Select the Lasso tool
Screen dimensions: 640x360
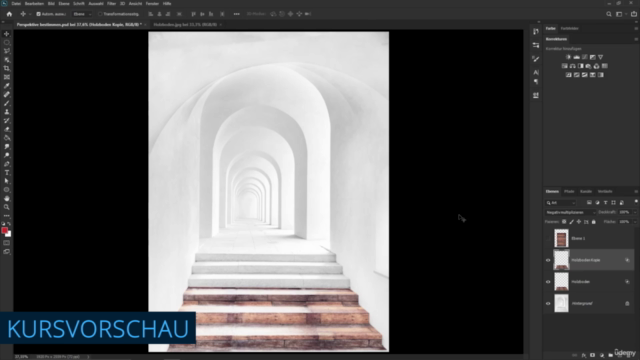7,51
